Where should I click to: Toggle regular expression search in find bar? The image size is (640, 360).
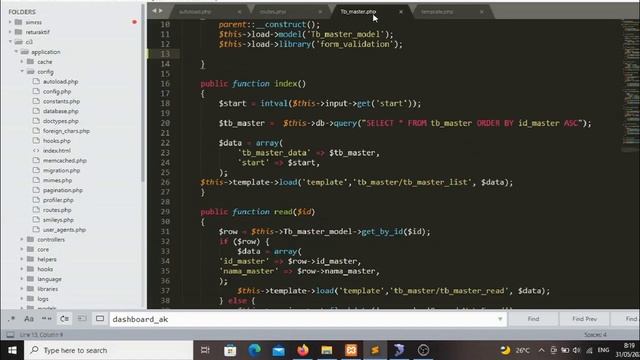11,319
